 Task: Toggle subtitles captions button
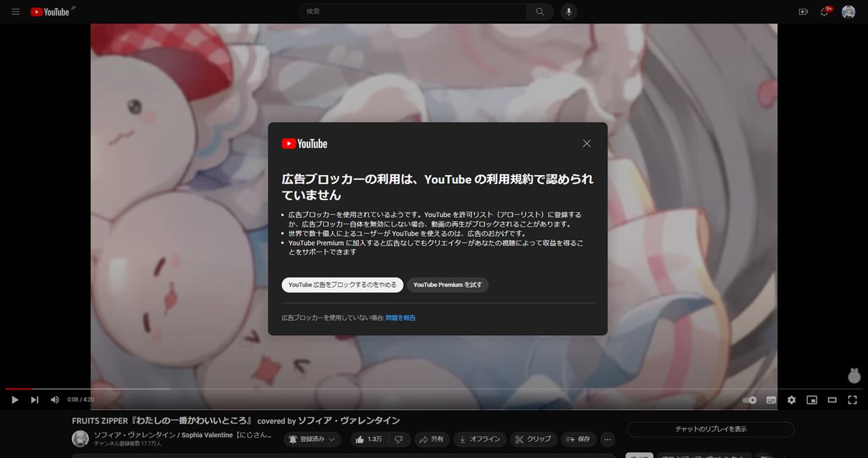[771, 400]
